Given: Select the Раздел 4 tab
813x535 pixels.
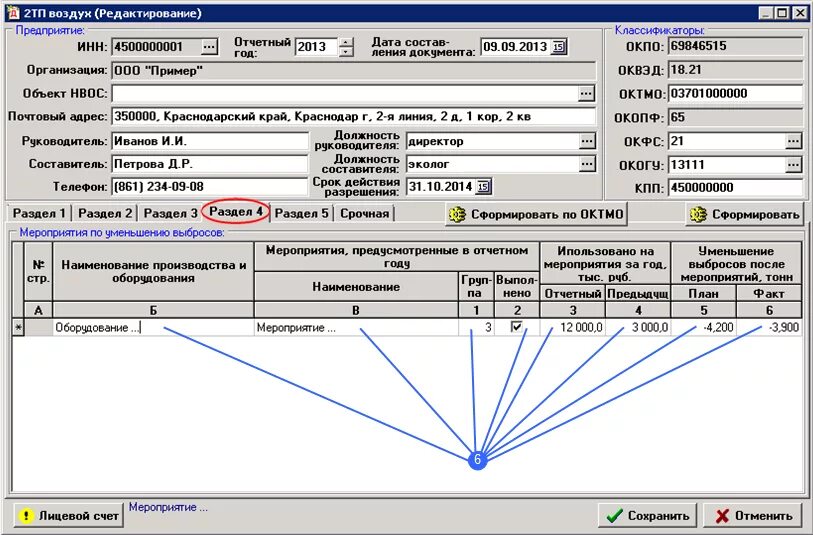Looking at the screenshot, I should click(236, 212).
